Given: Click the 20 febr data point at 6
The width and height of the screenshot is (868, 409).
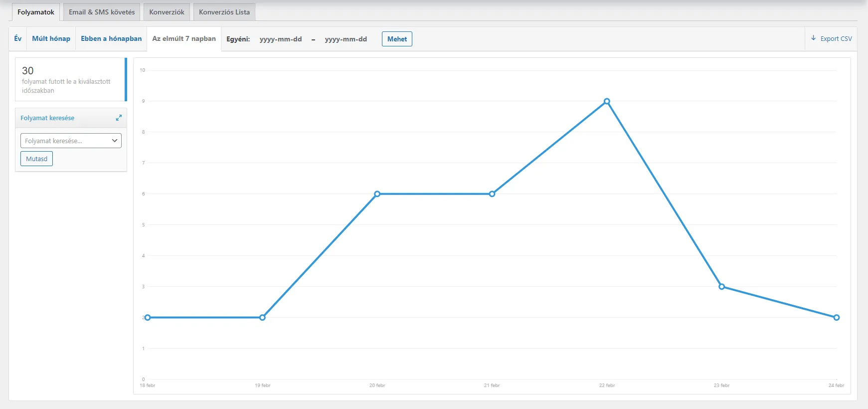Looking at the screenshot, I should click(377, 194).
